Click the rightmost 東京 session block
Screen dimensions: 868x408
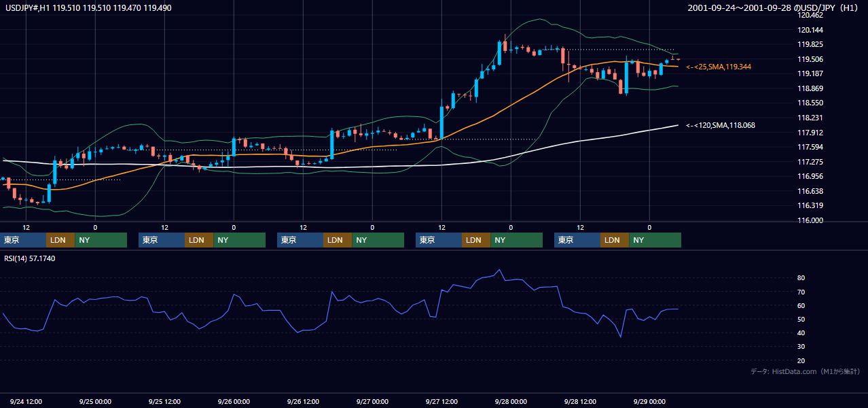coord(577,240)
